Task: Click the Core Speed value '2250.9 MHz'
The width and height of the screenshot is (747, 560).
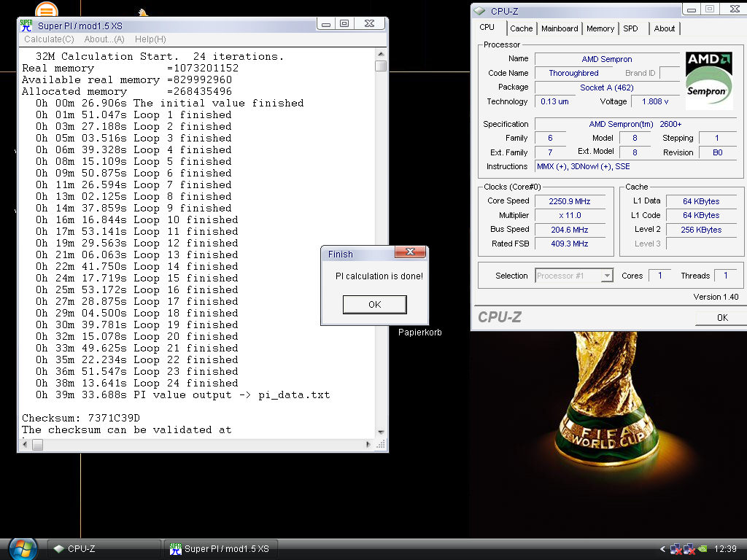Action: coord(569,201)
